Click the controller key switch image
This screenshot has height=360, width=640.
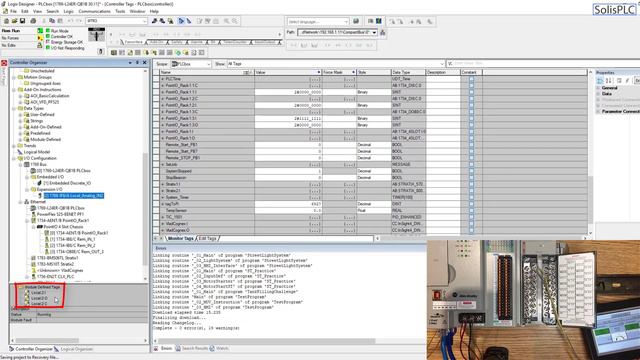point(96,35)
